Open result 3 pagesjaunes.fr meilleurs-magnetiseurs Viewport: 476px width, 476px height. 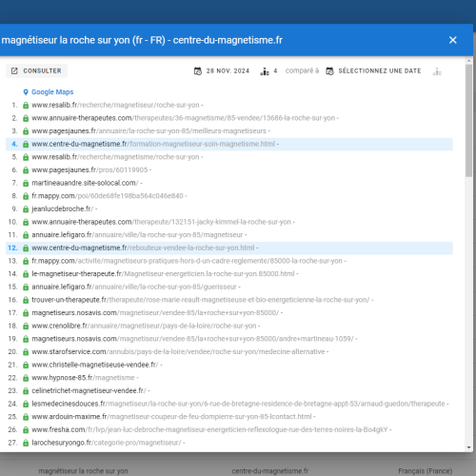[149, 131]
